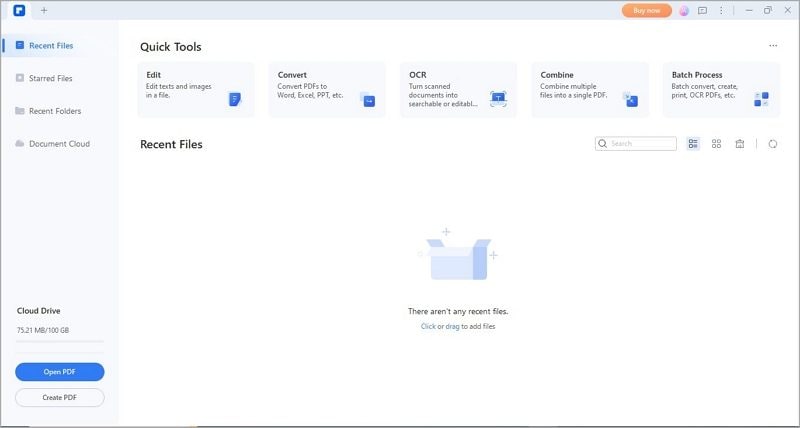The height and width of the screenshot is (428, 800).
Task: Click the PDFelement app logo icon
Action: point(19,10)
